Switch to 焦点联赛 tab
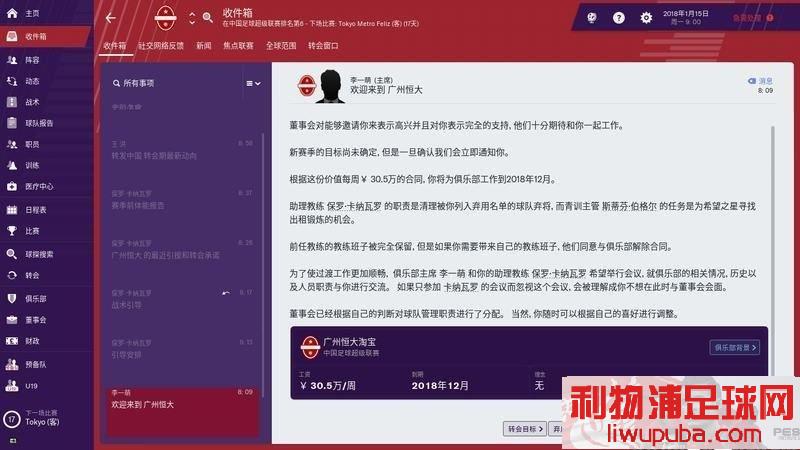800x450 pixels. [238, 45]
